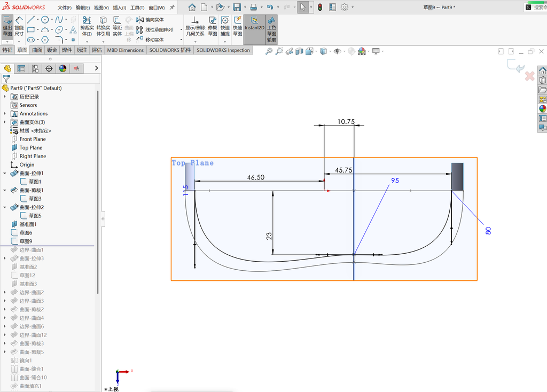Open the Appearances tab in the task pane
This screenshot has width=547, height=392.
click(x=543, y=109)
